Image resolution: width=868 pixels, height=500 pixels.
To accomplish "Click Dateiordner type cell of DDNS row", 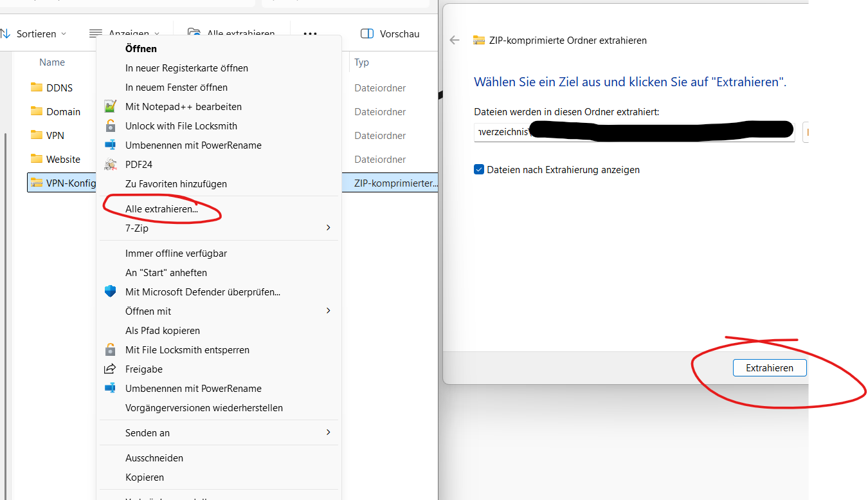I will [x=380, y=88].
